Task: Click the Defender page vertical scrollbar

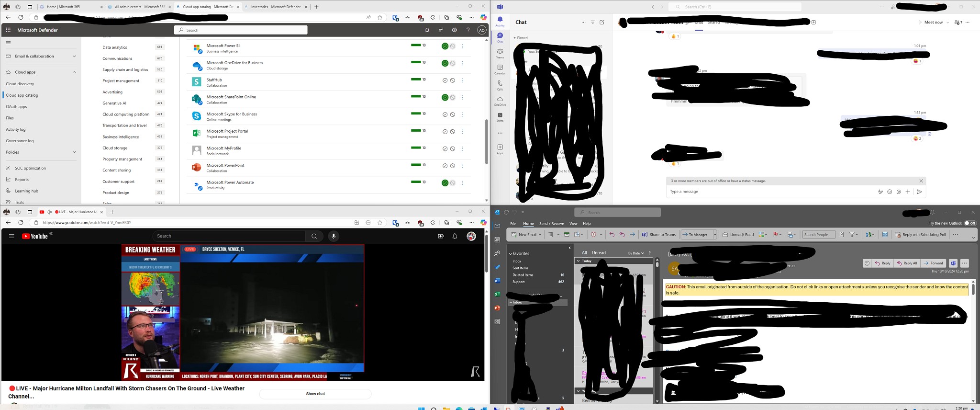Action: point(487,141)
